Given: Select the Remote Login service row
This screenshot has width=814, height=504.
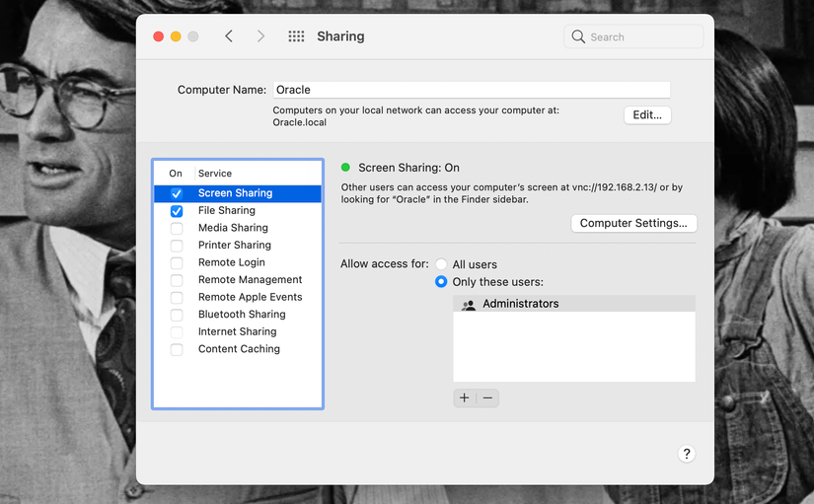Looking at the screenshot, I should pos(237,262).
